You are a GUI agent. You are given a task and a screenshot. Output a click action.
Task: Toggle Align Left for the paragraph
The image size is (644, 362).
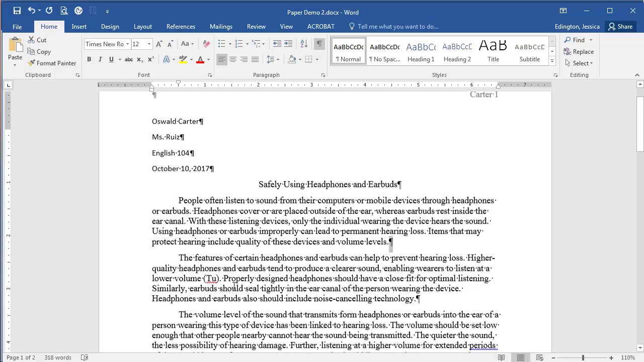click(x=221, y=60)
